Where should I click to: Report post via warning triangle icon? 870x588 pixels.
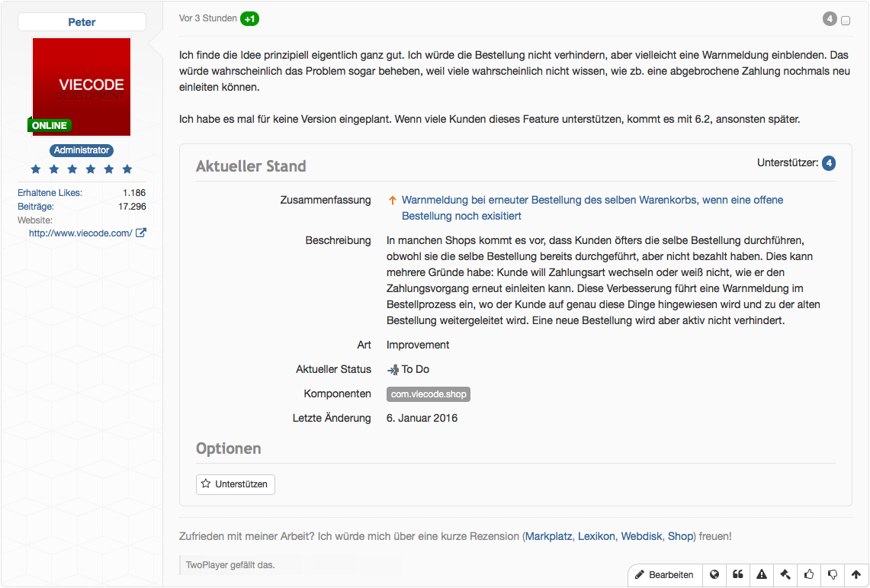pyautogui.click(x=762, y=575)
